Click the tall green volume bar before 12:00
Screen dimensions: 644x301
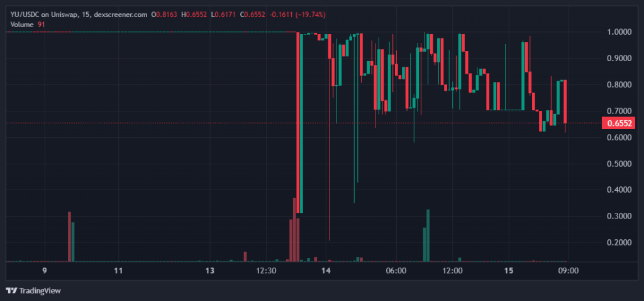428,235
